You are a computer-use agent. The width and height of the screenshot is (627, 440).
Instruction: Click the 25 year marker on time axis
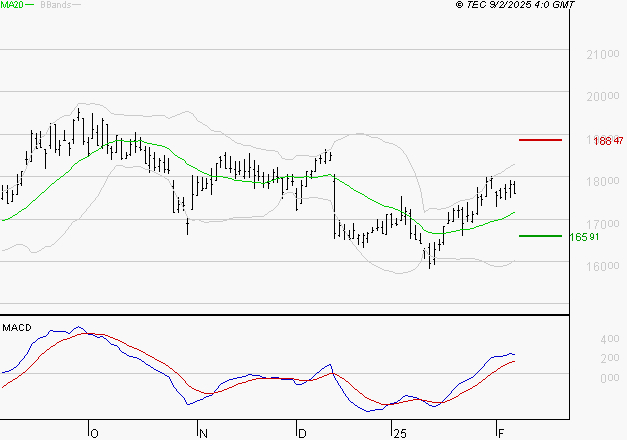coord(400,434)
